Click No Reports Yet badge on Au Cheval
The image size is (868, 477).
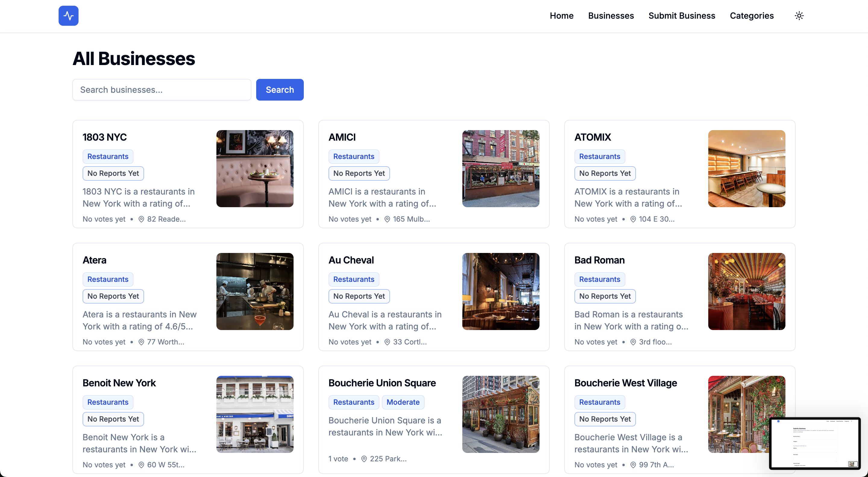click(359, 296)
